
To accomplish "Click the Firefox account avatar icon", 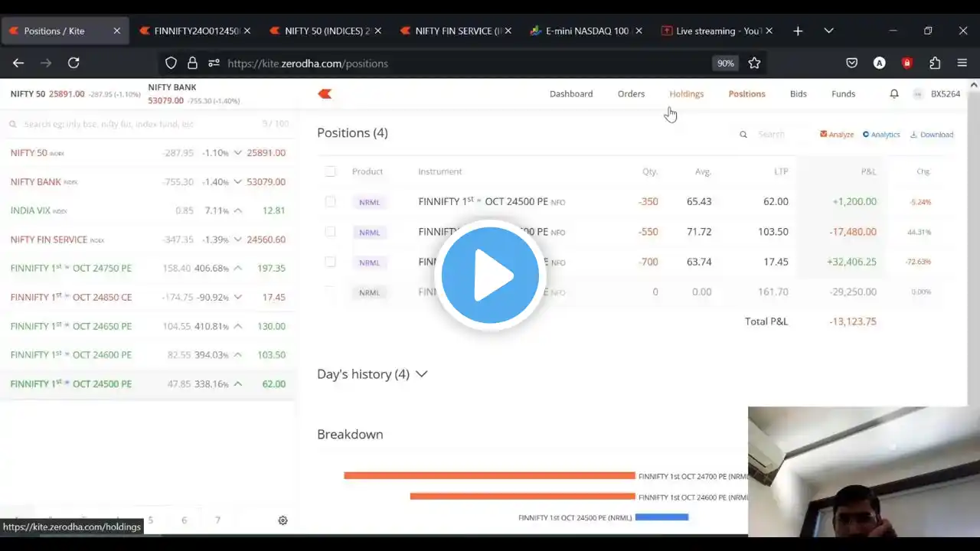I will (879, 64).
